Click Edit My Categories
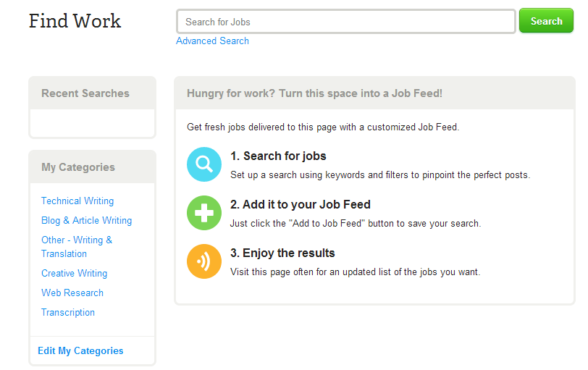 click(x=80, y=351)
